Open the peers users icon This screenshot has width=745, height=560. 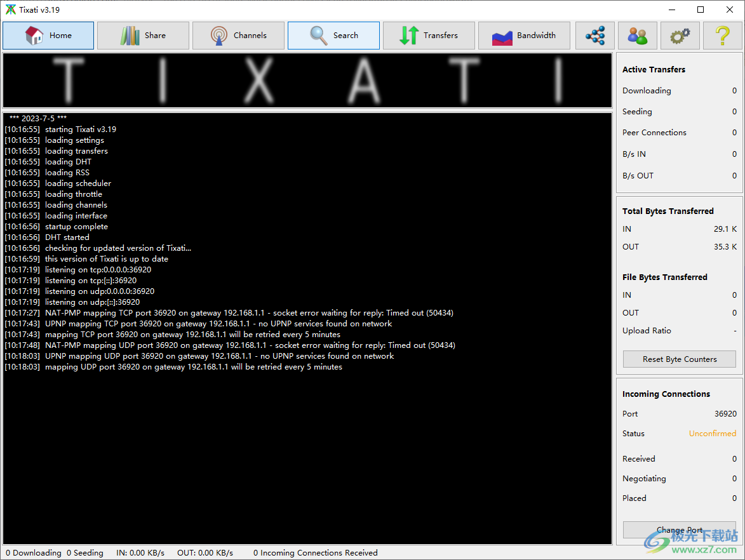click(x=637, y=35)
